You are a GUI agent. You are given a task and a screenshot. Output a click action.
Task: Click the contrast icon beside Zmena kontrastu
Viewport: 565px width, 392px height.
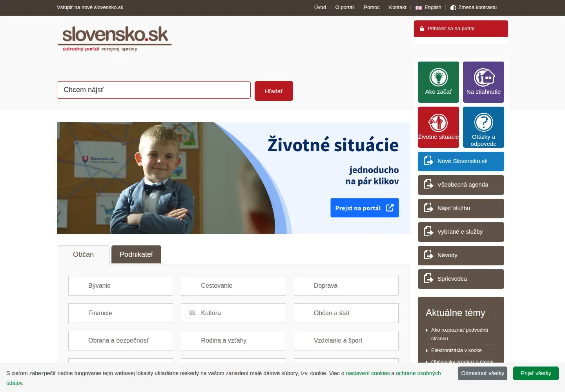453,7
